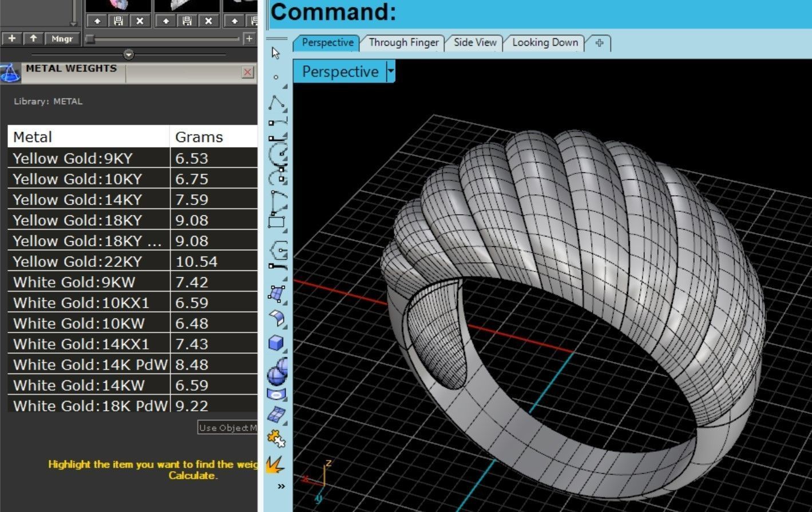Viewport: 812px width, 512px height.
Task: Click the Metal Weights scale icon
Action: 10,73
